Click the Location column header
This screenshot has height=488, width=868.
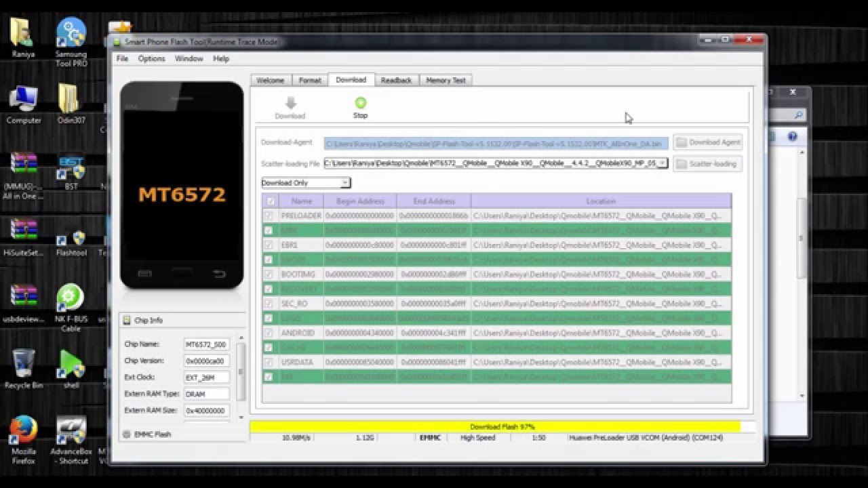pyautogui.click(x=601, y=201)
